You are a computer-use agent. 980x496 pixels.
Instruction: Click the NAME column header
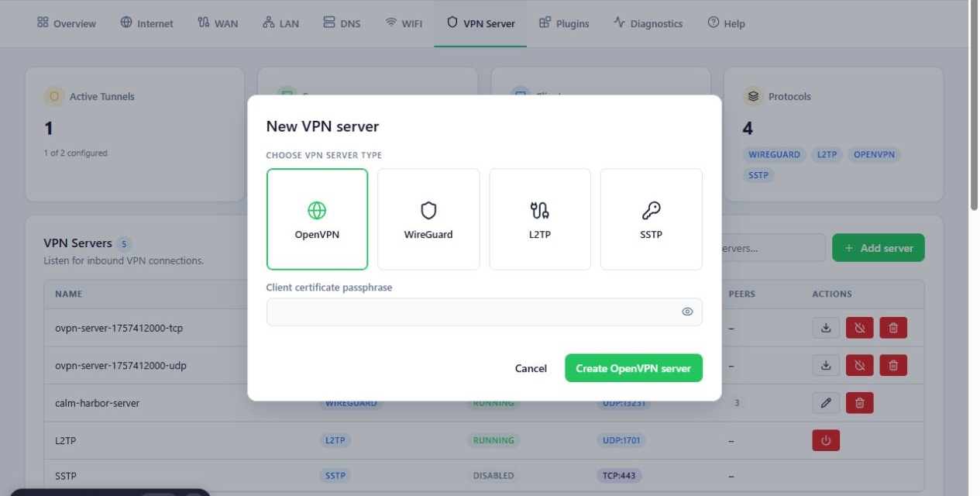point(68,294)
